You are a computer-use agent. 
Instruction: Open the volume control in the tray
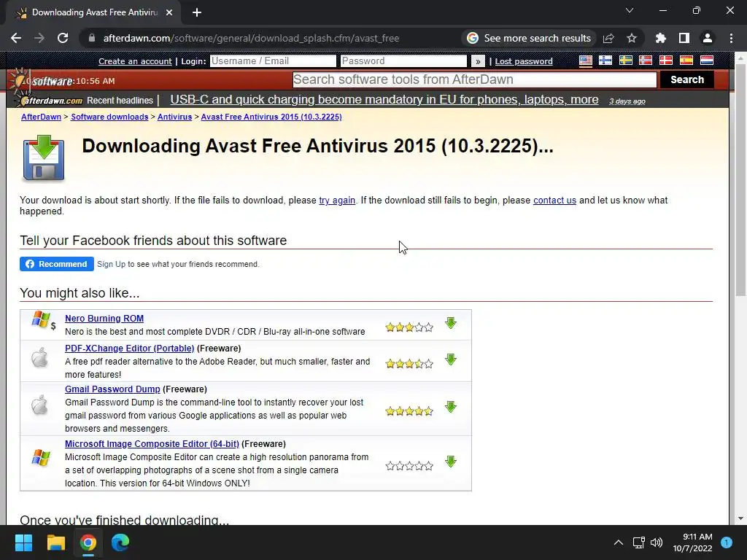[657, 542]
